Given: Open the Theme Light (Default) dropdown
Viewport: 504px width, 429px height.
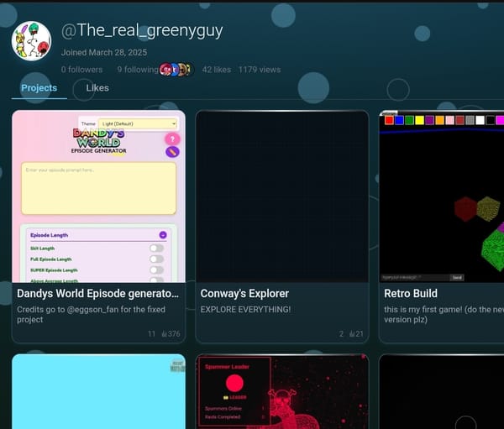Looking at the screenshot, I should [138, 123].
